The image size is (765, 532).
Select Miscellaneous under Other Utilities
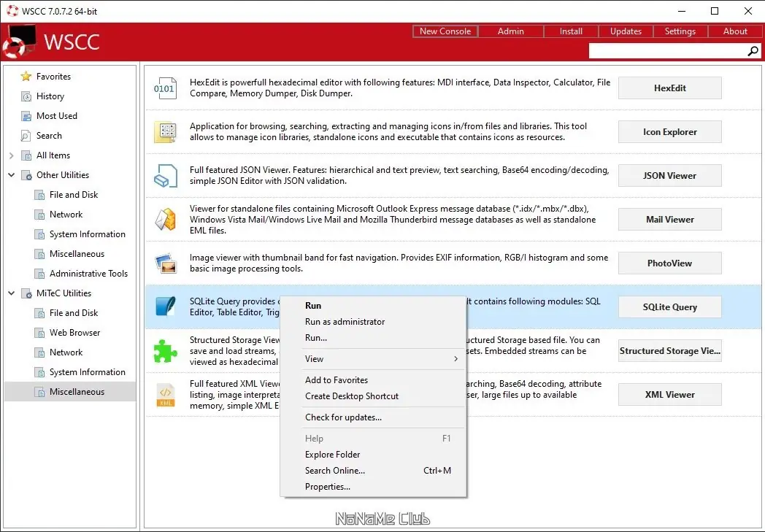point(77,254)
